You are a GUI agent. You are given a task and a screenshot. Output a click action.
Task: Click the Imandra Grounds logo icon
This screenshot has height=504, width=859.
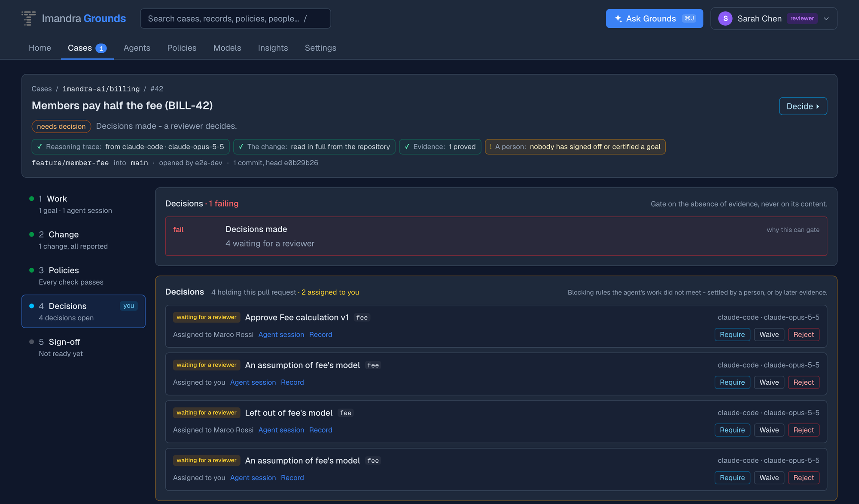tap(29, 18)
